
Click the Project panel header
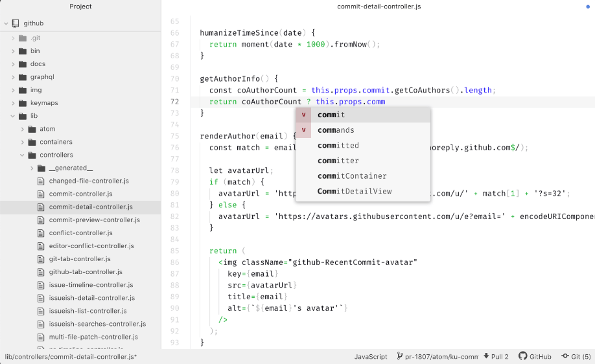80,6
